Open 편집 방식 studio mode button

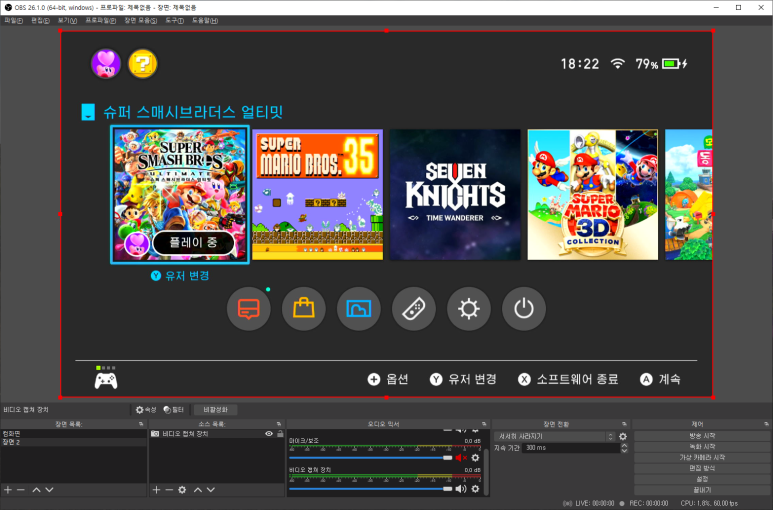(702, 468)
